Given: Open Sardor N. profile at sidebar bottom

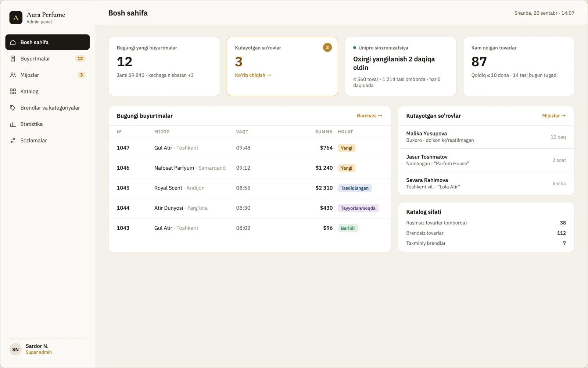Looking at the screenshot, I should (47, 350).
